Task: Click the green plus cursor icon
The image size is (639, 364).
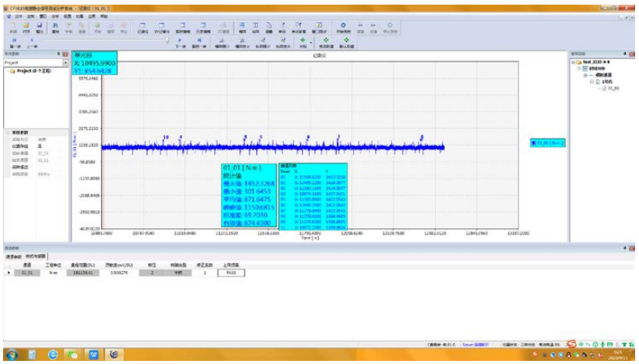Action: click(x=302, y=40)
